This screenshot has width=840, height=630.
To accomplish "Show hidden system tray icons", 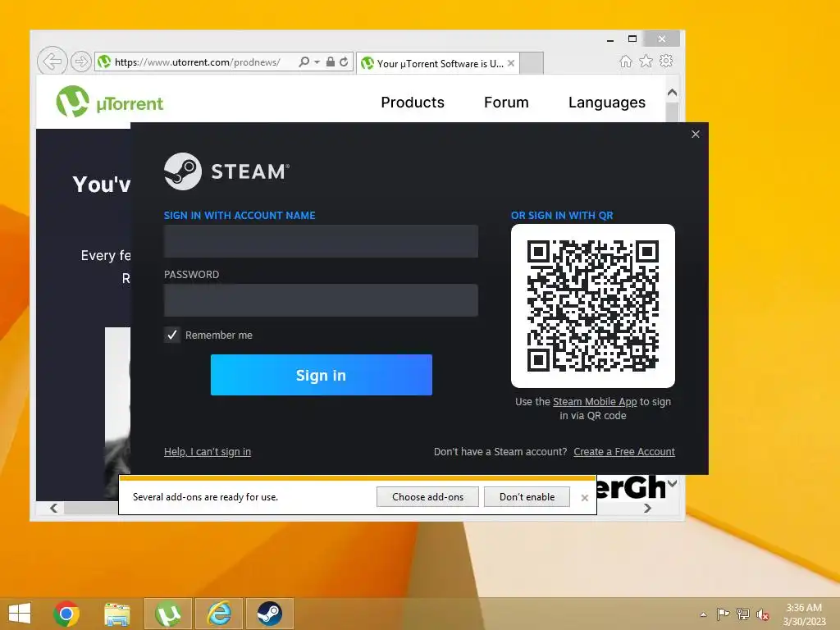I will point(703,614).
